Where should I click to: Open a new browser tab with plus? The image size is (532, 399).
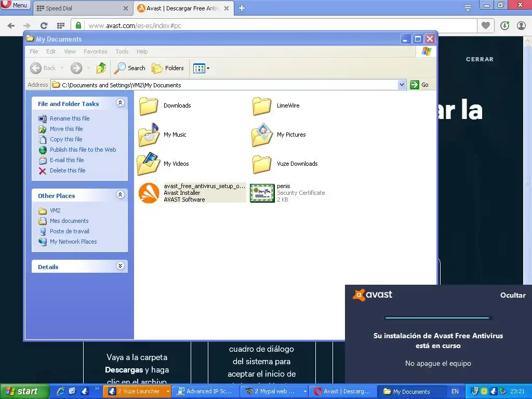click(x=242, y=8)
